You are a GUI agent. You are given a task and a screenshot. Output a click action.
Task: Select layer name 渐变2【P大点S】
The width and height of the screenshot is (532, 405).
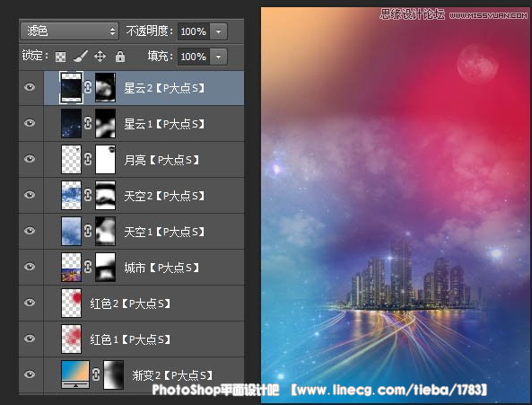(x=172, y=375)
